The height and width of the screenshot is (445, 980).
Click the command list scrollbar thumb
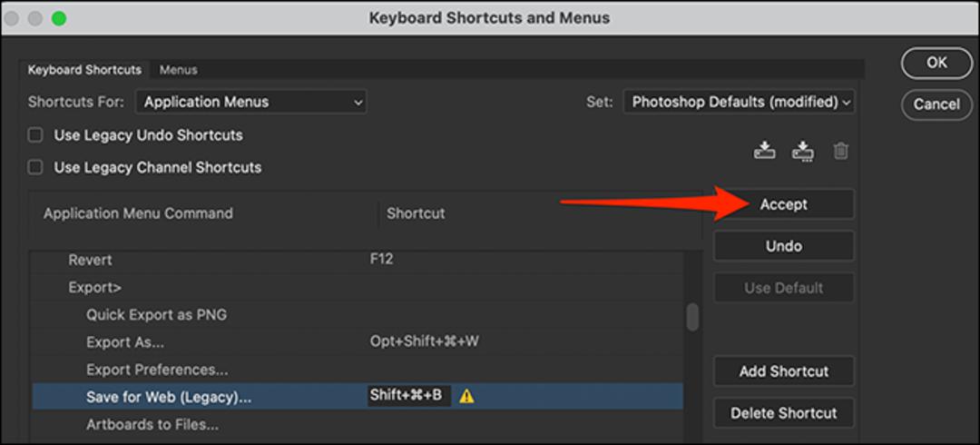[x=692, y=317]
